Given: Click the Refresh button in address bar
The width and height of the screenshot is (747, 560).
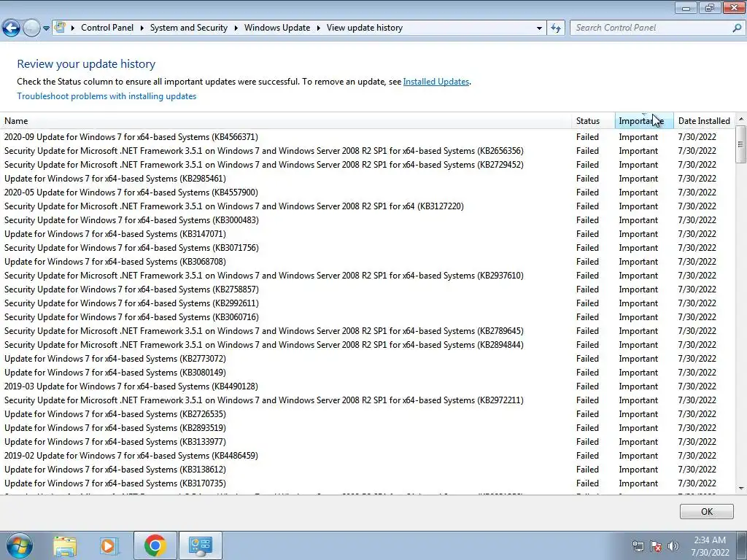Looking at the screenshot, I should [x=555, y=28].
